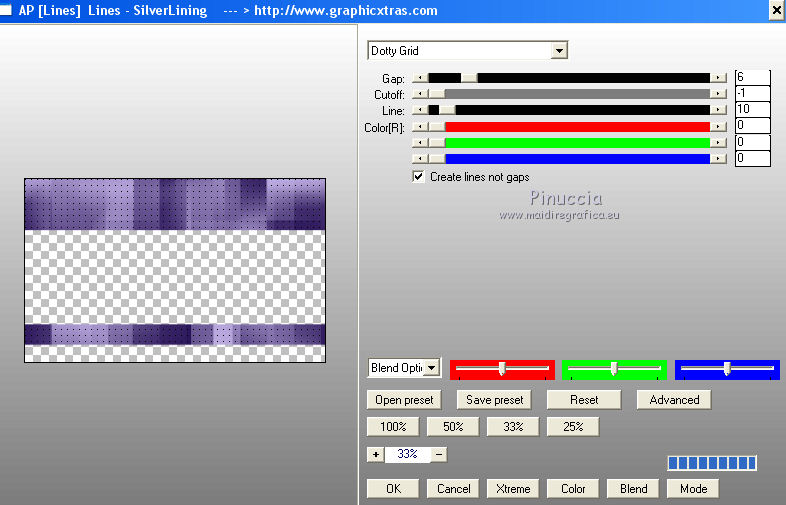Open the Dotty Grid effect dropdown
The image size is (786, 505).
pos(559,50)
